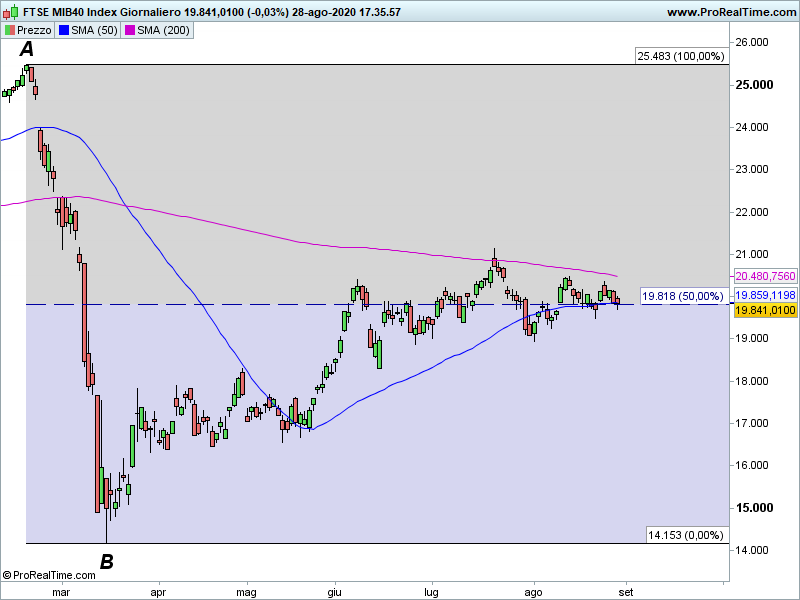Viewport: 800px width, 600px height.
Task: Click the Prezzo candle color icon
Action: coord(10,30)
